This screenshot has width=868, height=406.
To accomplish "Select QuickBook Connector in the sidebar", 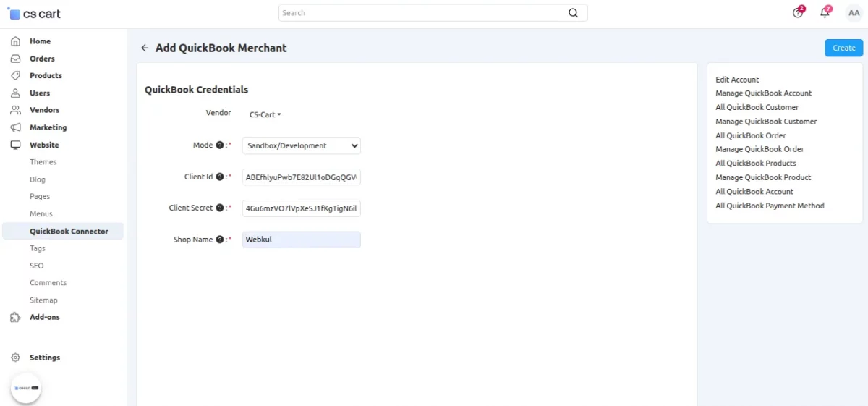I will click(x=69, y=232).
